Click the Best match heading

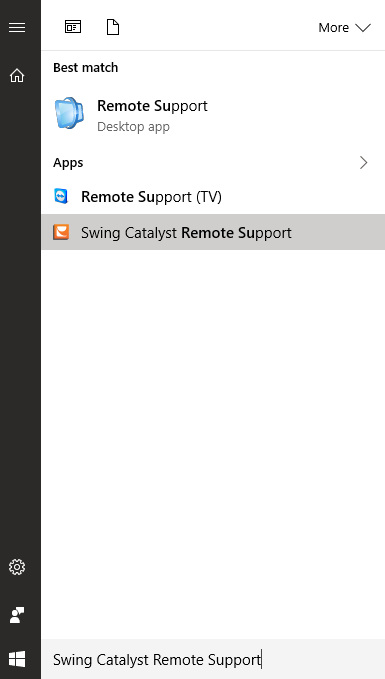(x=86, y=68)
